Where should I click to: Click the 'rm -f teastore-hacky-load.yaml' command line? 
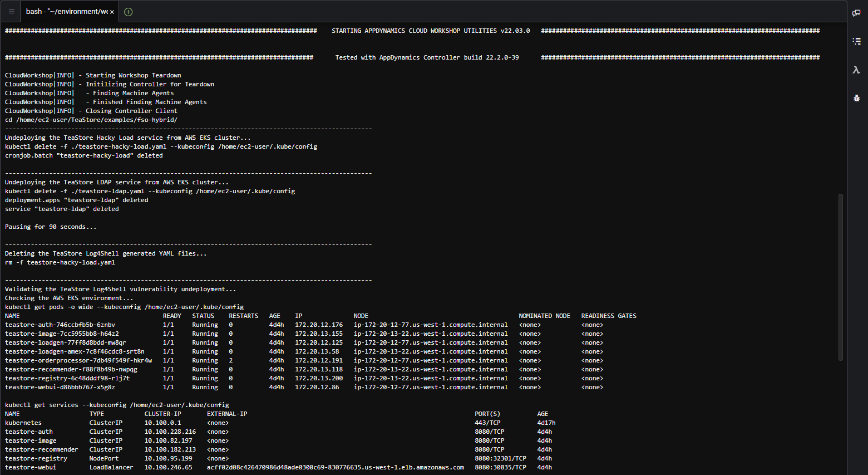click(60, 262)
